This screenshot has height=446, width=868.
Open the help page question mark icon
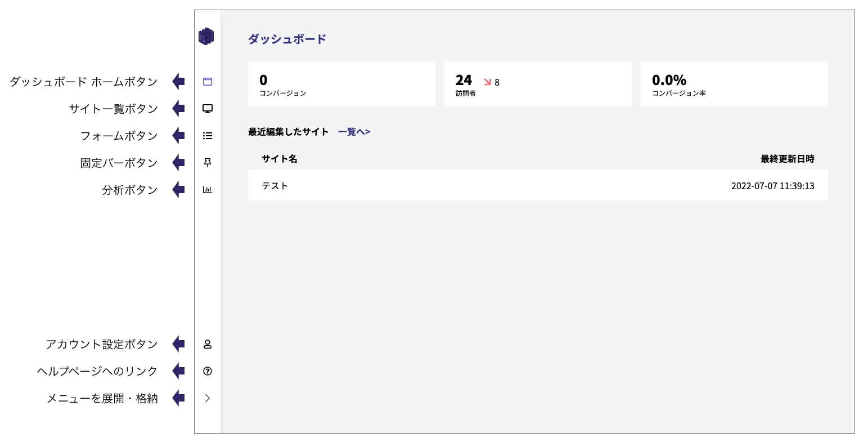(207, 371)
